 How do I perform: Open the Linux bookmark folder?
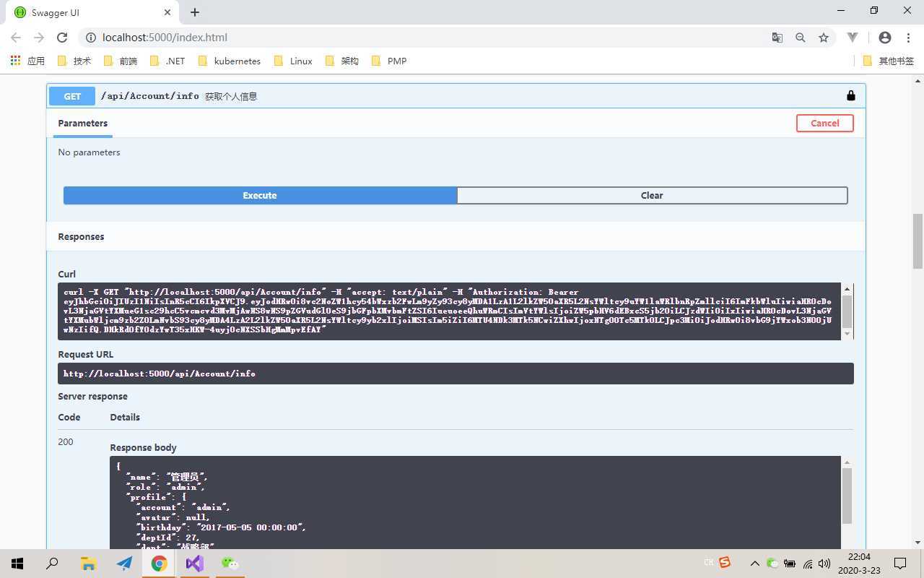[x=293, y=61]
